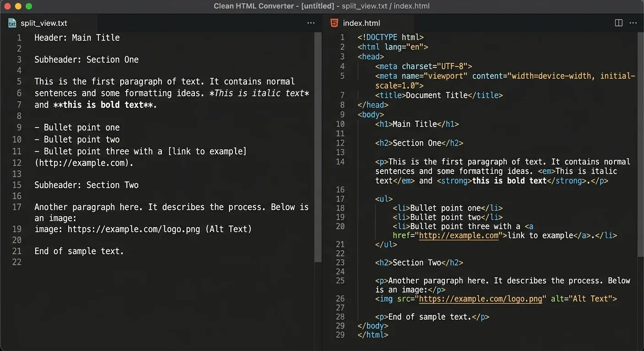The width and height of the screenshot is (644, 351).
Task: Click the '<title>Document Title</title>' line
Action: pos(439,96)
